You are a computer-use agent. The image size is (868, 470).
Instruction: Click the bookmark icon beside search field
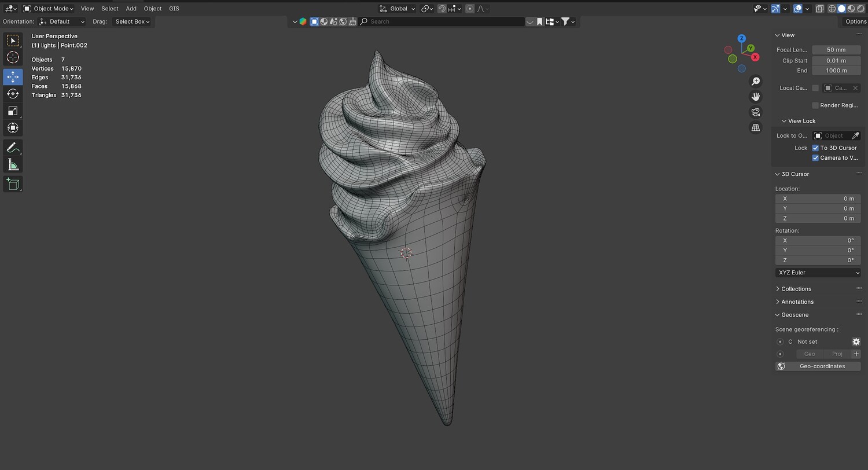539,21
